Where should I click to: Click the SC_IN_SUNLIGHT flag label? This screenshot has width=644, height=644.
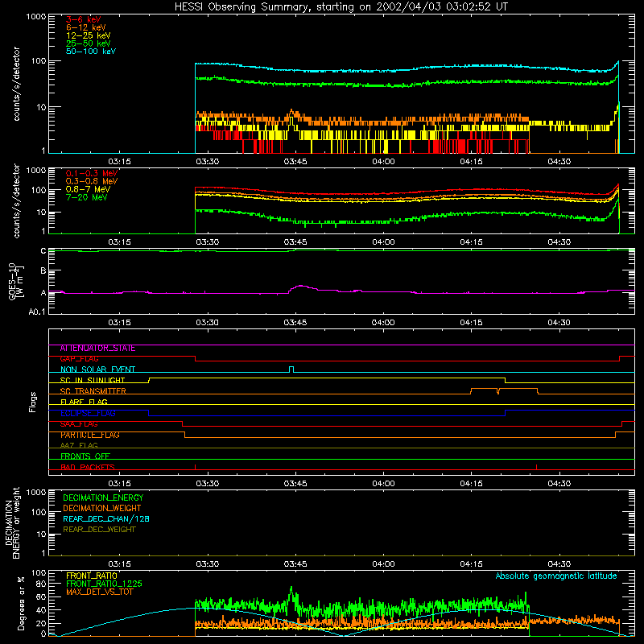coord(93,380)
